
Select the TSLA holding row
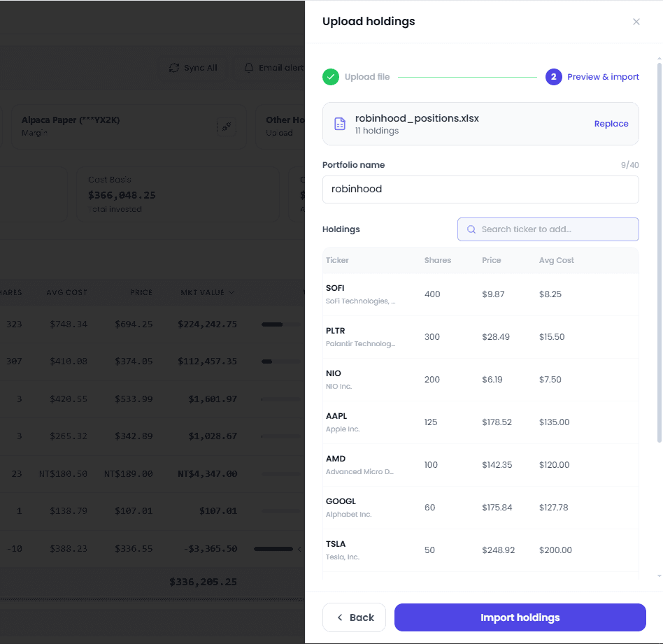[480, 550]
